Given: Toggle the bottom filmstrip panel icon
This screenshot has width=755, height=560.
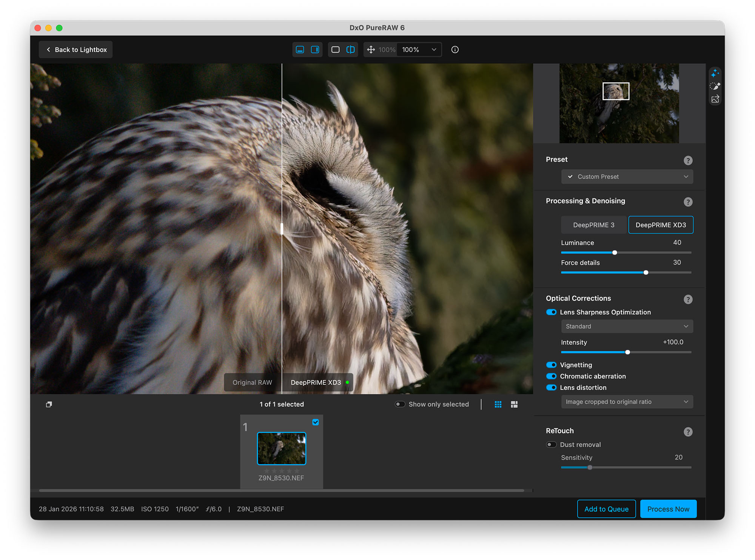Looking at the screenshot, I should click(300, 49).
